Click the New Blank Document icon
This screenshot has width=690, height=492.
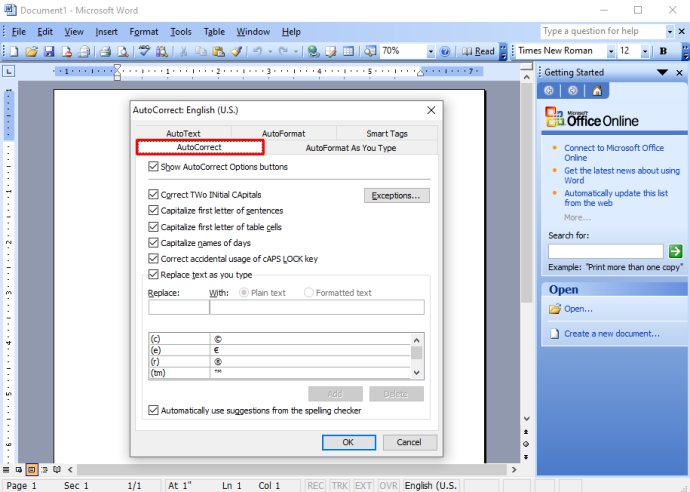click(14, 51)
